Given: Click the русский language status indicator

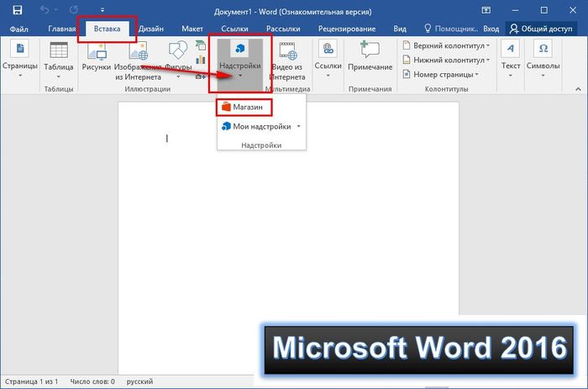Looking at the screenshot, I should click(139, 381).
